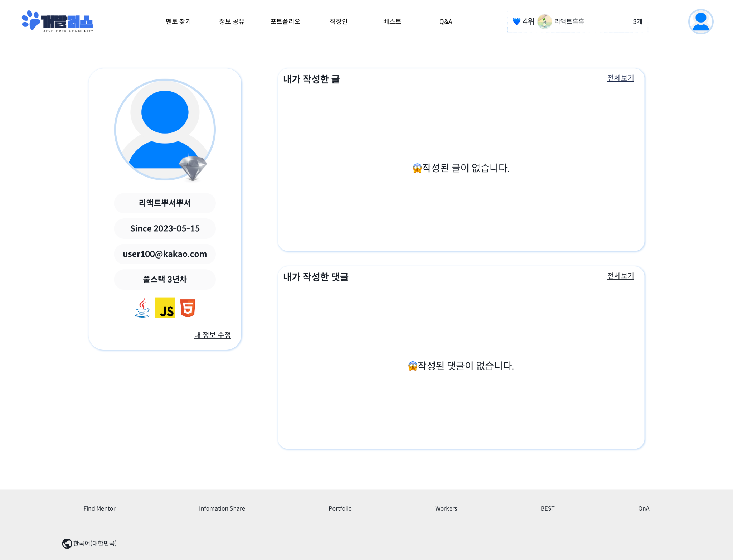Click the 리액트흑흑 ranked user avatar
This screenshot has height=560, width=733.
click(544, 21)
